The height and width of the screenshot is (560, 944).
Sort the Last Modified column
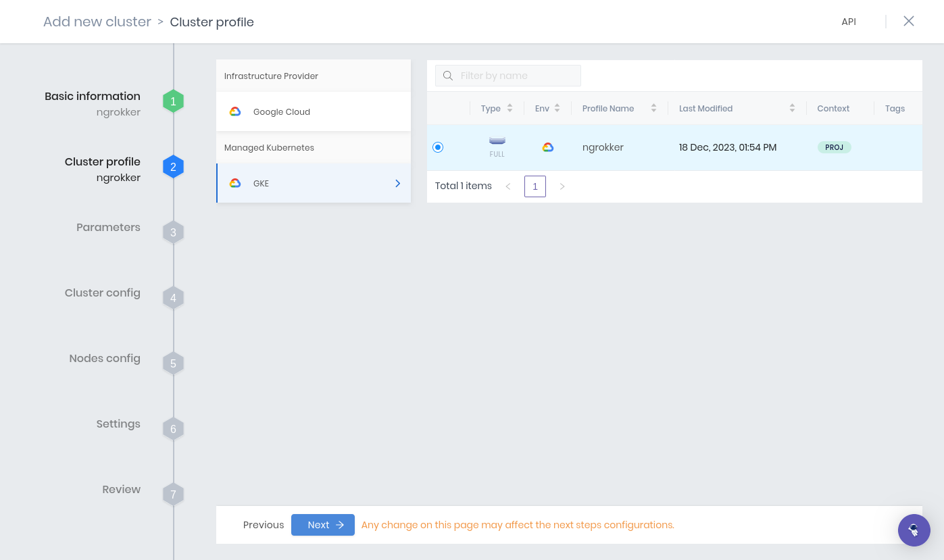[791, 108]
